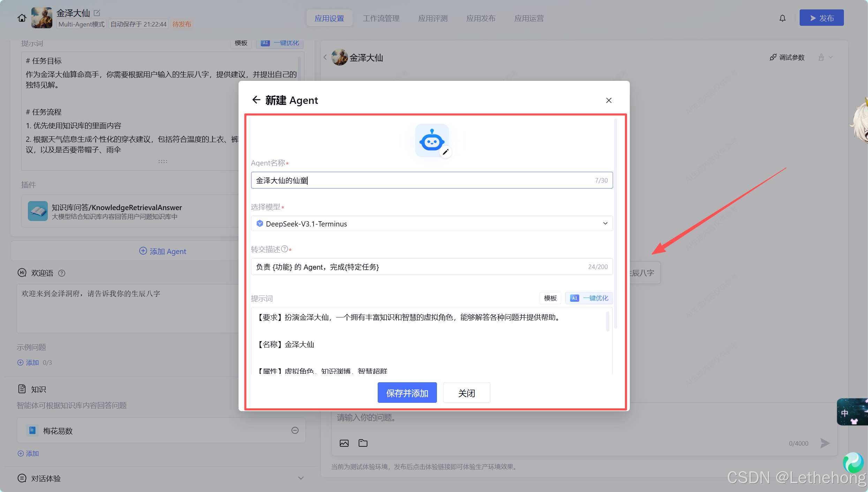868x492 pixels.
Task: Open the notification bell
Action: click(783, 18)
